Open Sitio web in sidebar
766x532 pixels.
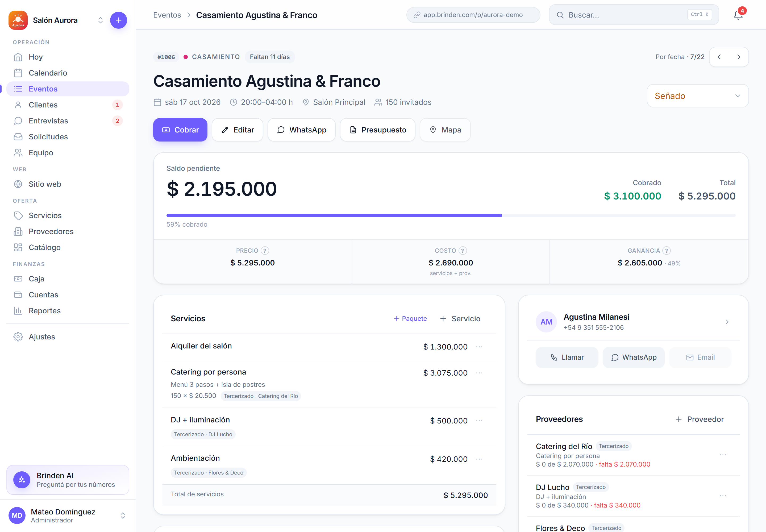(x=68, y=184)
